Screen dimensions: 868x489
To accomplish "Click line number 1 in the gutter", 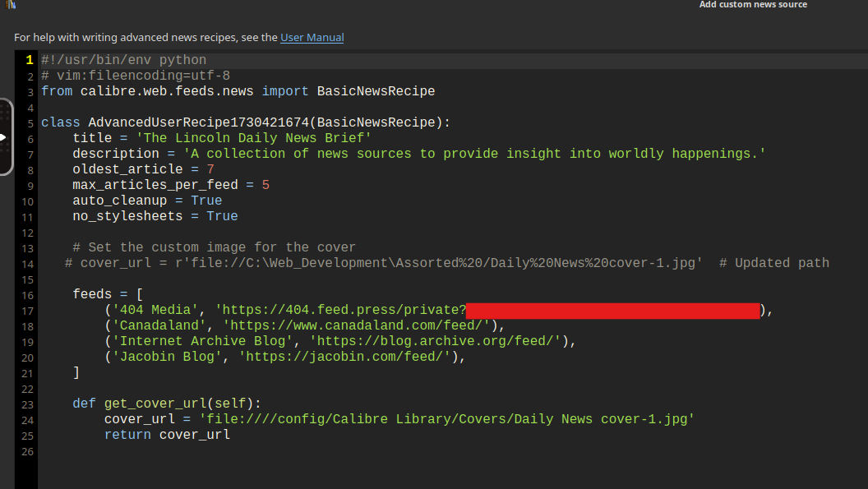I will coord(30,60).
